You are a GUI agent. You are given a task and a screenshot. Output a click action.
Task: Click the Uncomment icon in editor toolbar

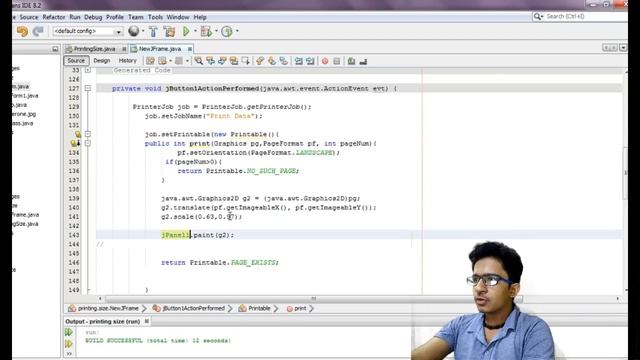[x=363, y=61]
